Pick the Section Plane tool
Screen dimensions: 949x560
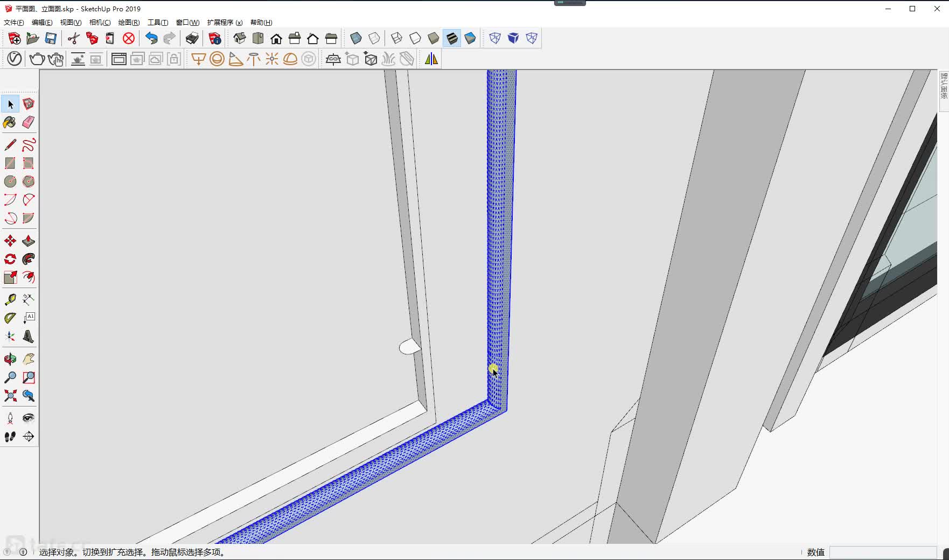point(29,437)
